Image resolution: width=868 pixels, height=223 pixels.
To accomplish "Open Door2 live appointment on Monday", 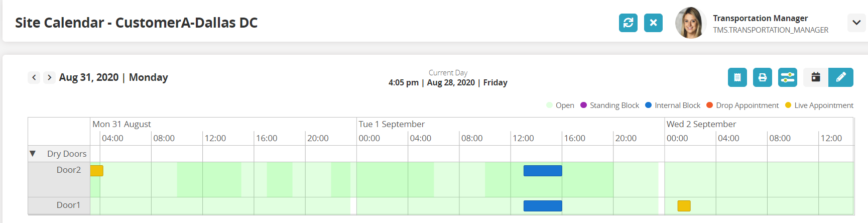I will (97, 171).
